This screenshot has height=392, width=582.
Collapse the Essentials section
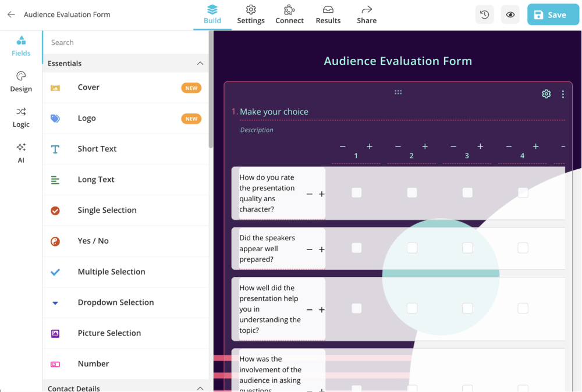(200, 63)
